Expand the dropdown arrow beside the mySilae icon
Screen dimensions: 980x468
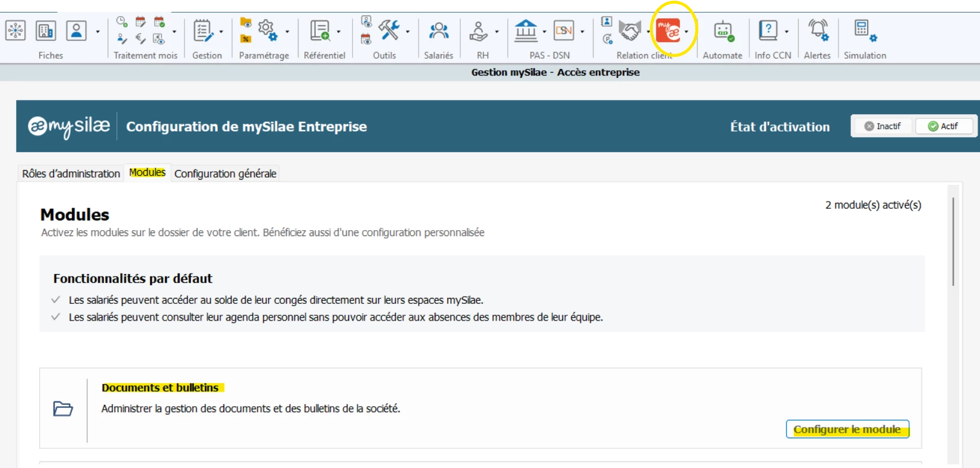pyautogui.click(x=686, y=32)
